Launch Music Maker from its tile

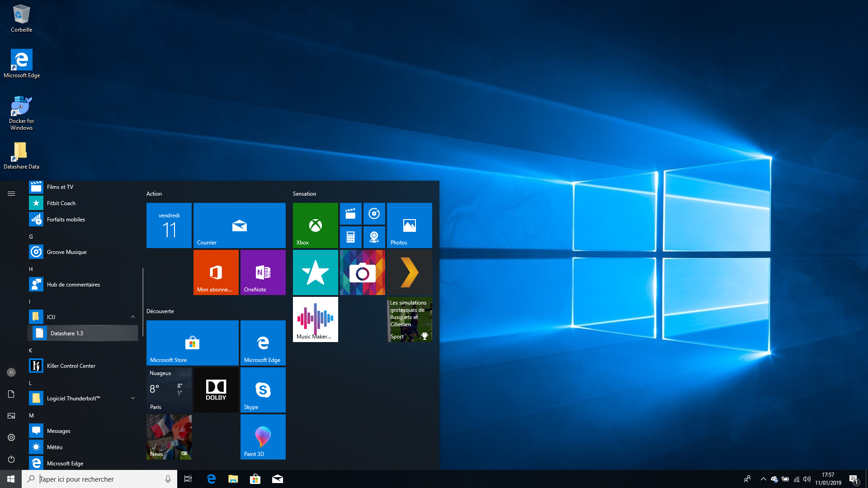pyautogui.click(x=315, y=319)
